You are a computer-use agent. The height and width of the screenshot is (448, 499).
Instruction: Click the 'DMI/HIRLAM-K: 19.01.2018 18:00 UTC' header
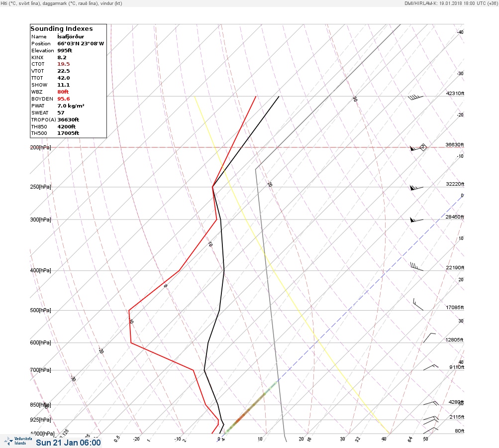pyautogui.click(x=445, y=3)
